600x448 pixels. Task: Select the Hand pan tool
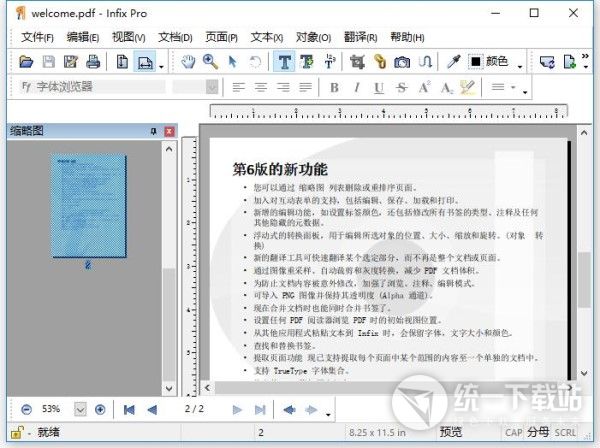[188, 62]
